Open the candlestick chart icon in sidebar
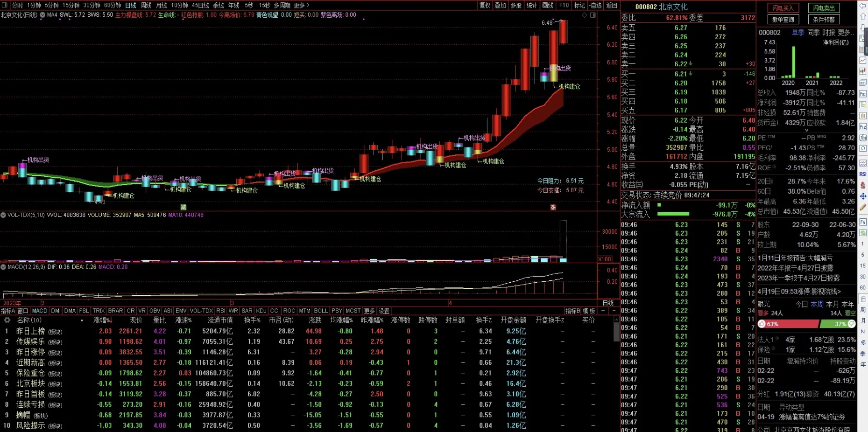868x432 pixels. (863, 71)
